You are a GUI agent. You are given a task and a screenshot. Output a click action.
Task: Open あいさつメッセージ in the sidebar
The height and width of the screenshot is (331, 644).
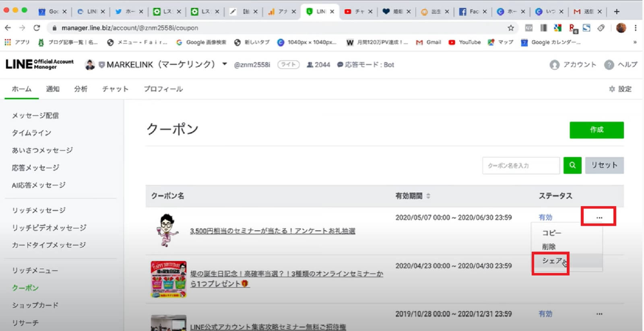coord(42,150)
